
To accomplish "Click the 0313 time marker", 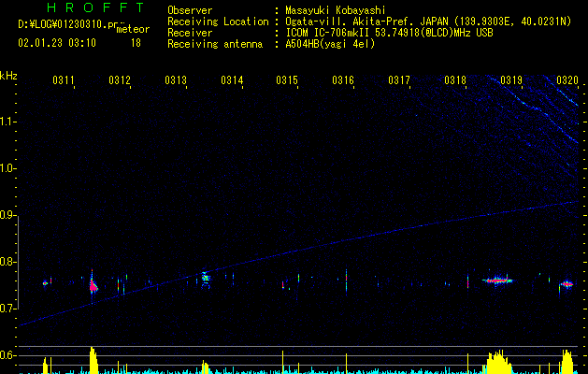I will coord(176,80).
